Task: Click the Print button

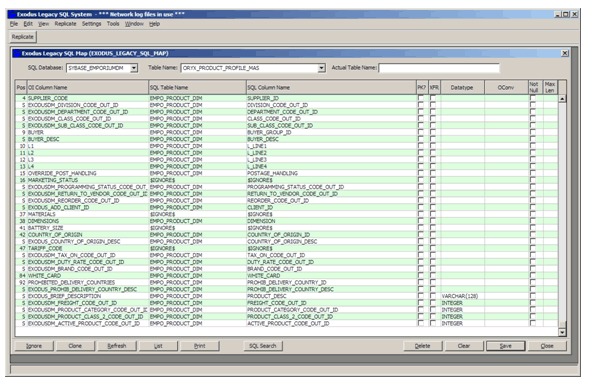Action: click(199, 346)
